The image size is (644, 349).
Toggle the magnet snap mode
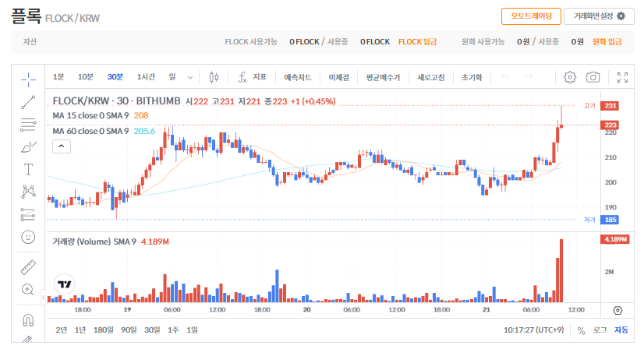[x=28, y=320]
